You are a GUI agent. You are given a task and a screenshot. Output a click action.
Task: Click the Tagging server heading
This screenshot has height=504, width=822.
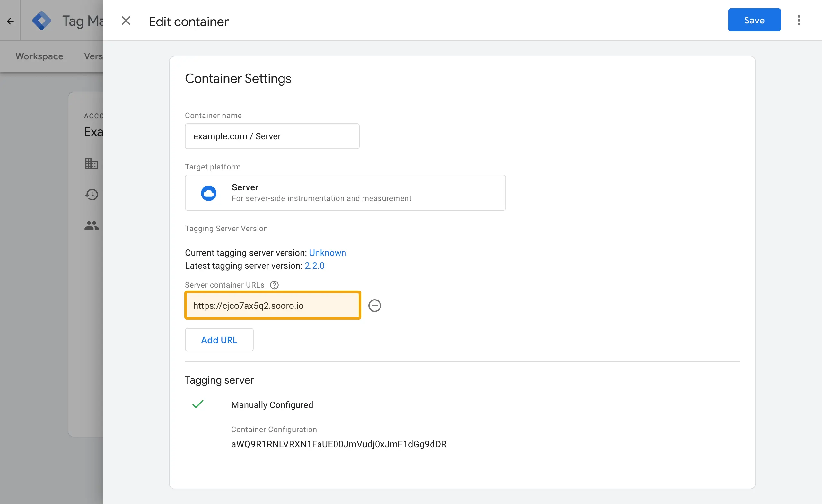(219, 380)
